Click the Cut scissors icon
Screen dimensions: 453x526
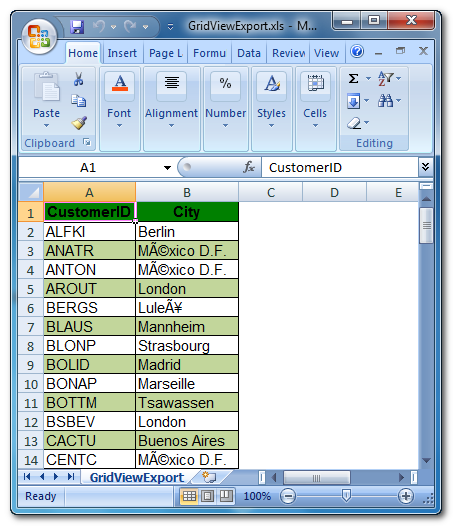(79, 79)
